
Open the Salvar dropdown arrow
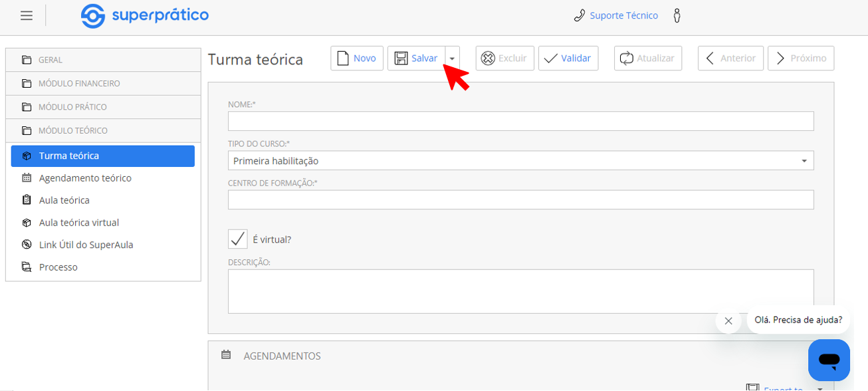(452, 59)
